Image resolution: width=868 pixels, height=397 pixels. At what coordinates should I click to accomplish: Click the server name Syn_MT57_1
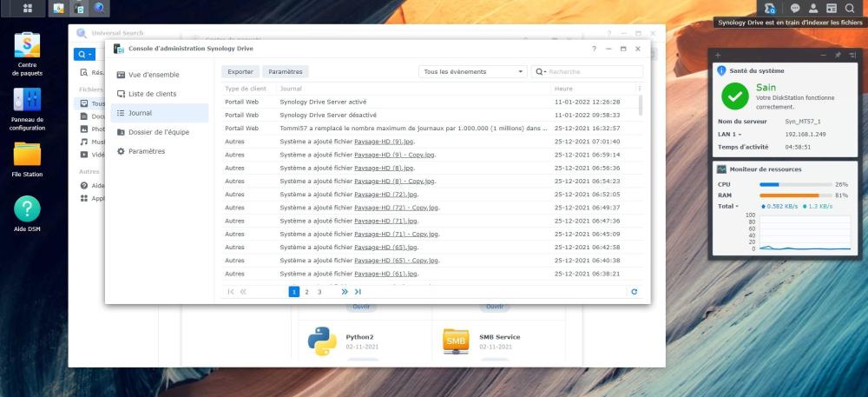point(803,122)
